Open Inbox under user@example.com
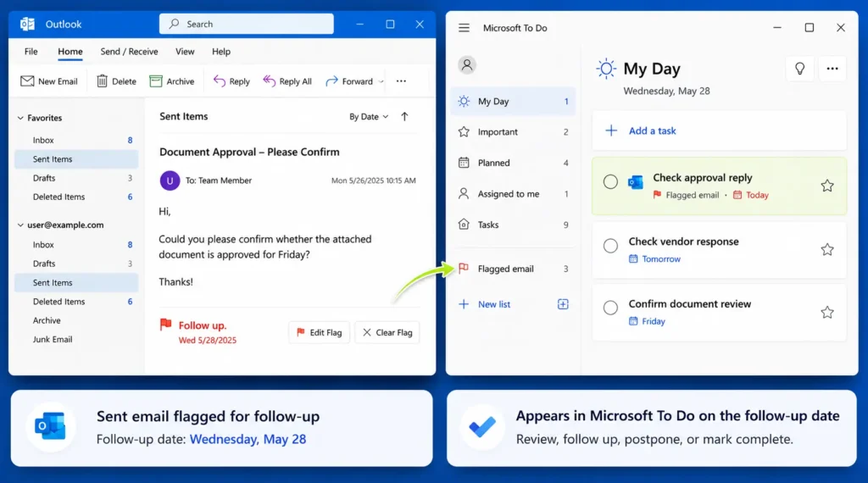Image resolution: width=868 pixels, height=483 pixels. coord(76,245)
